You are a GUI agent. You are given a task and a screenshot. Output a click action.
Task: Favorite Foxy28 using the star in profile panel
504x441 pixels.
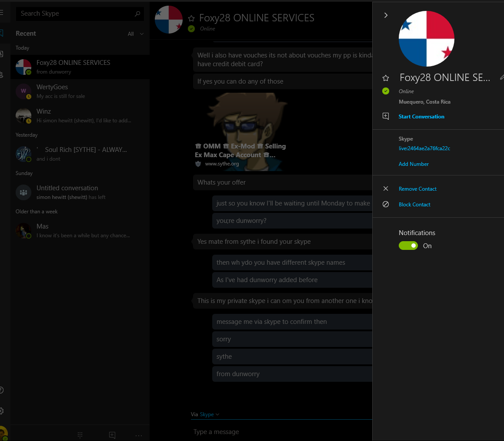[386, 78]
